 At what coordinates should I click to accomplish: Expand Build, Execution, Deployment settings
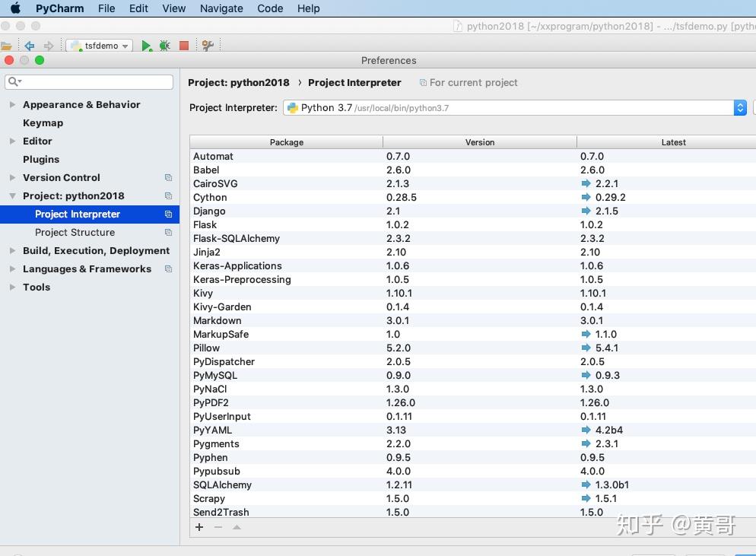click(12, 251)
